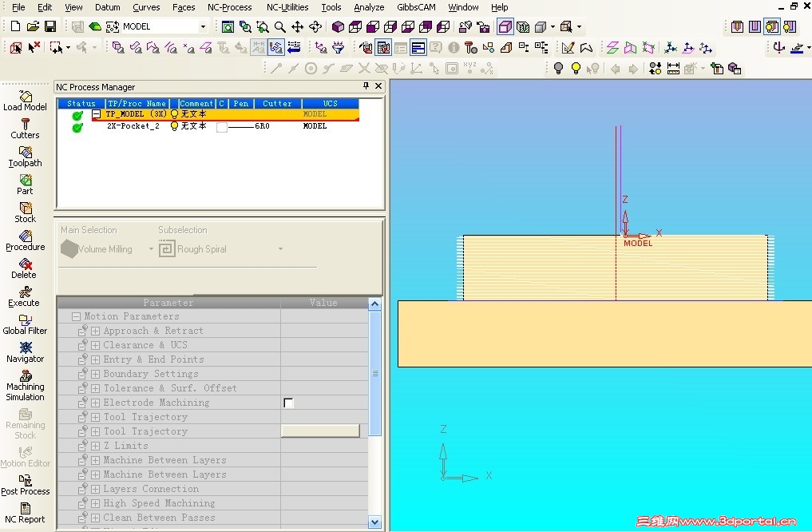
Task: Expand Approach & Retract parameters
Action: [95, 331]
